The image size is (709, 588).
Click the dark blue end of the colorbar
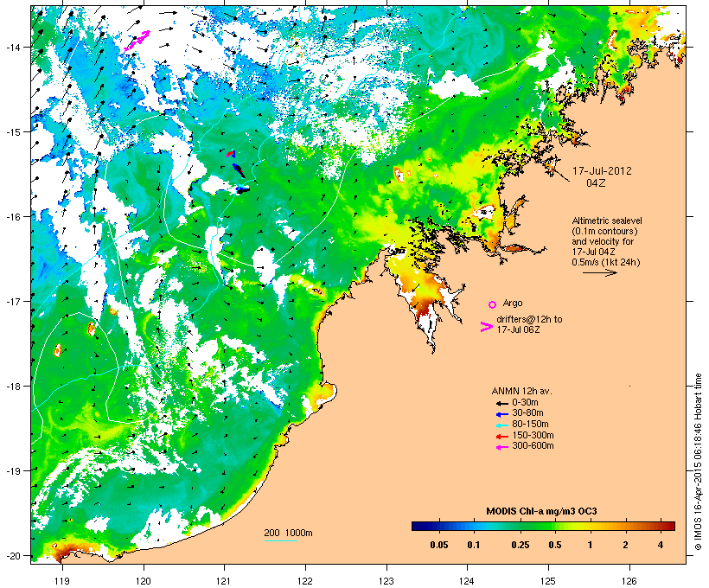(418, 526)
